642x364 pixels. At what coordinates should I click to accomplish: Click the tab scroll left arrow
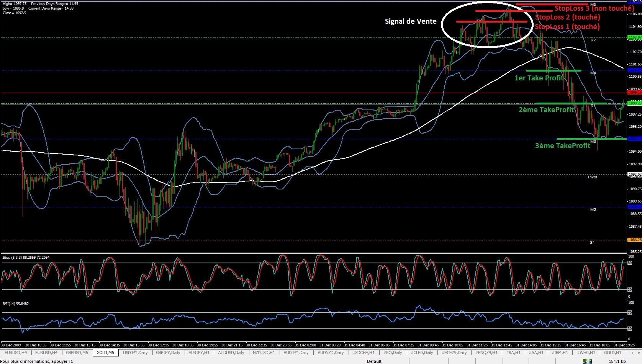coord(633,353)
